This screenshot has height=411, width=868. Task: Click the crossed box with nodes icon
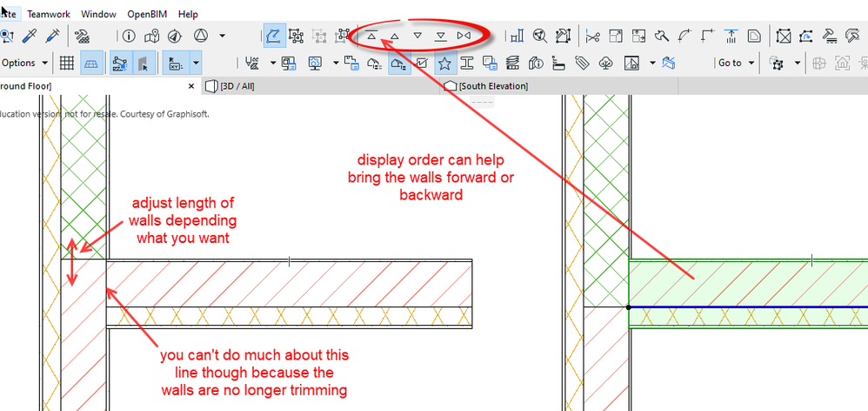tap(784, 37)
